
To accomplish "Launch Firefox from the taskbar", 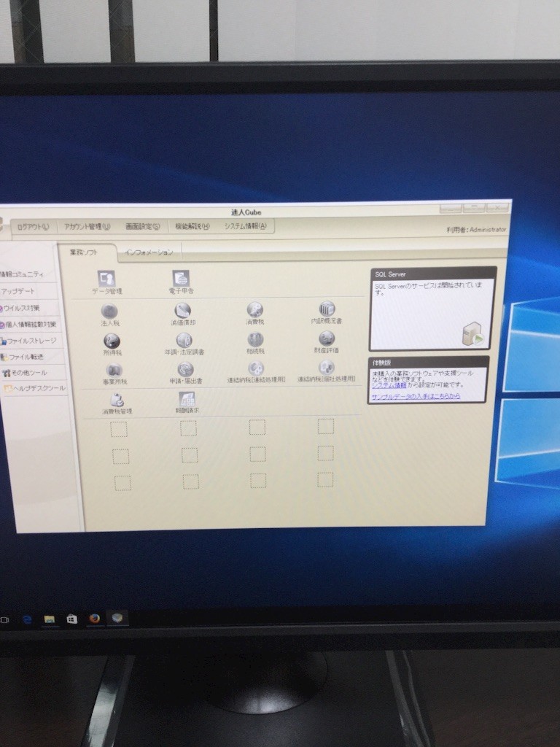I will pos(95,619).
